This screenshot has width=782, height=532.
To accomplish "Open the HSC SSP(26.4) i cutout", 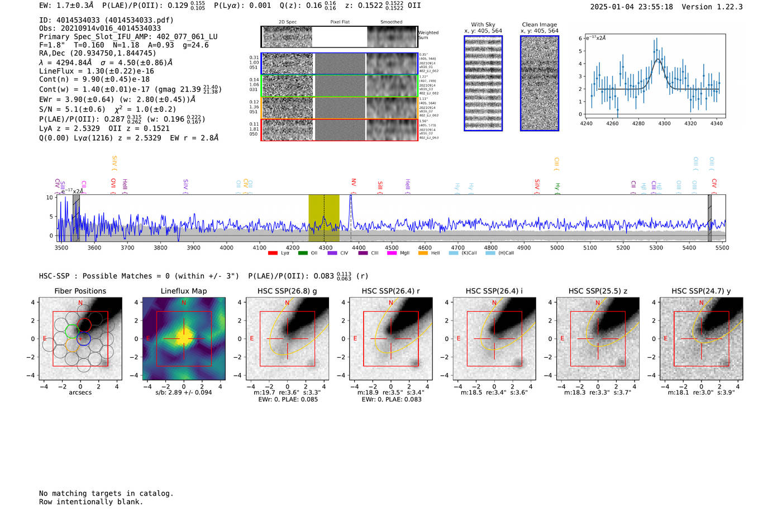I will (x=494, y=339).
